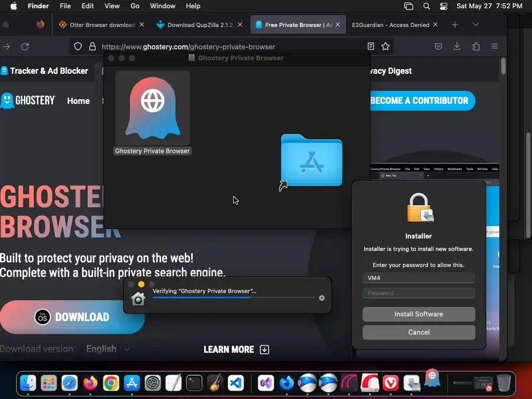Click the date and time in menu bar

(x=489, y=6)
